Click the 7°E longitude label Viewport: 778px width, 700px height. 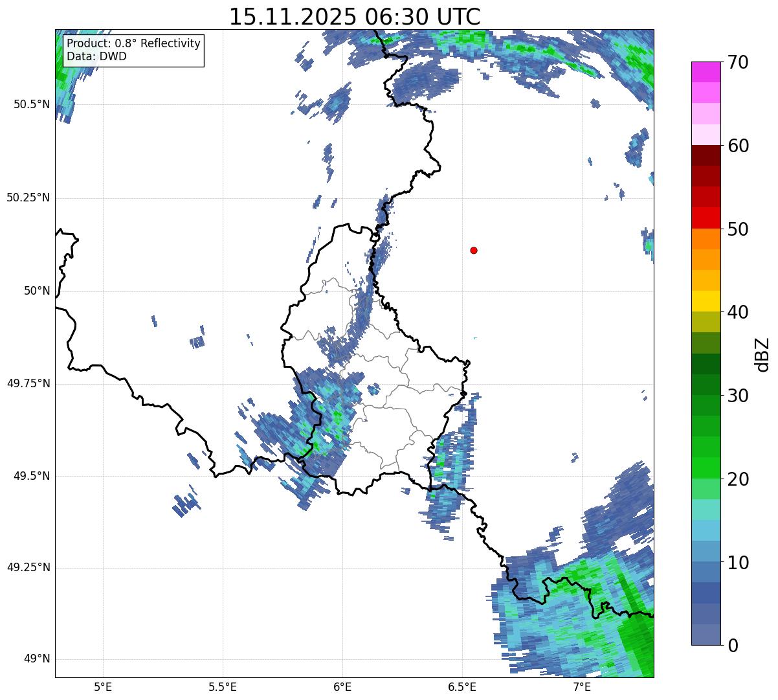click(582, 686)
